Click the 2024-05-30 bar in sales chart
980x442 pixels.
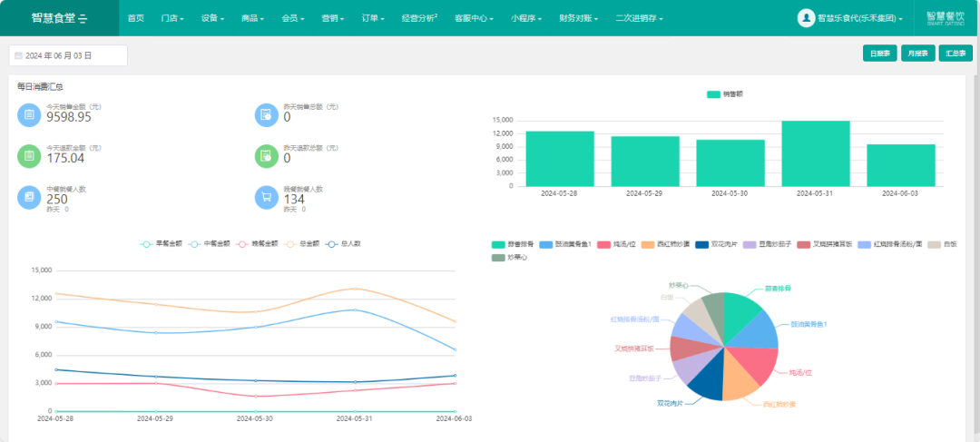tap(730, 163)
